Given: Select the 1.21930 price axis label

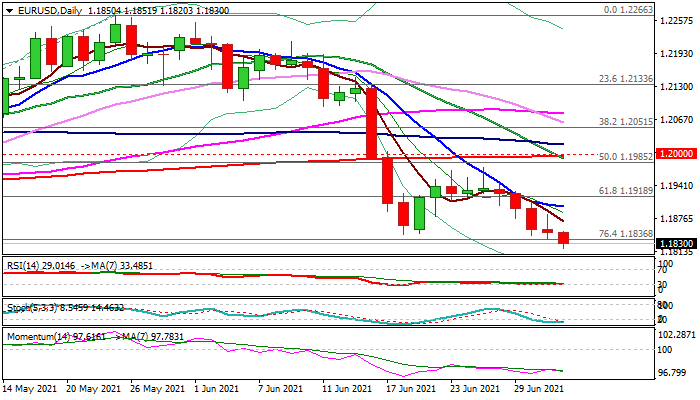Looking at the screenshot, I should click(x=677, y=54).
